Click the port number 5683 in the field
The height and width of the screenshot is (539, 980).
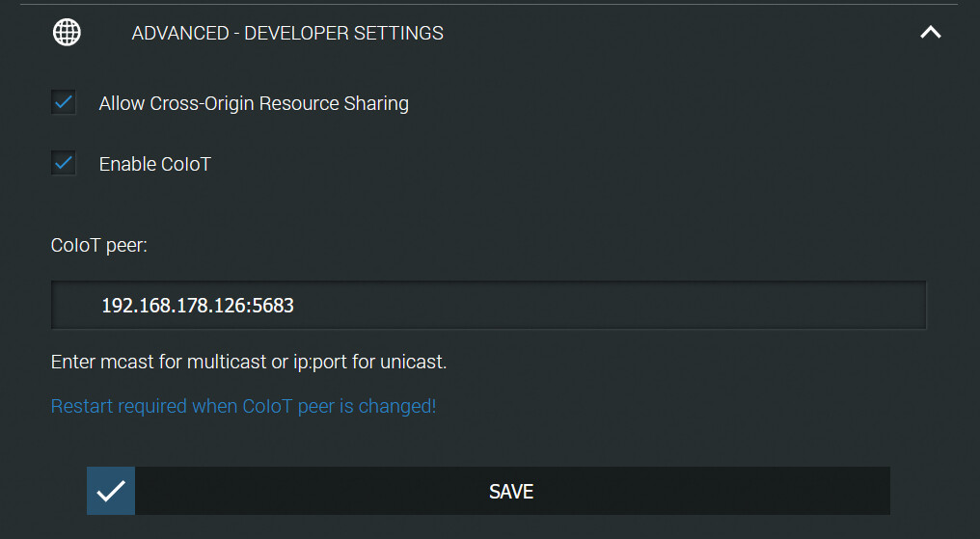click(273, 306)
